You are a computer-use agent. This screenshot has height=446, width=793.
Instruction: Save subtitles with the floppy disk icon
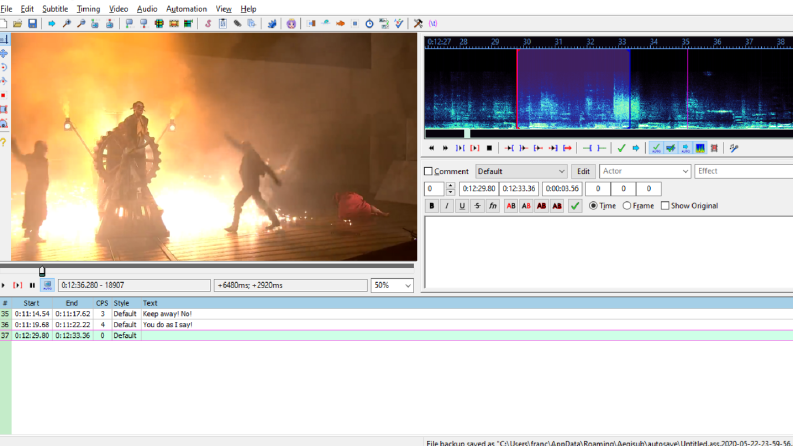[x=32, y=23]
